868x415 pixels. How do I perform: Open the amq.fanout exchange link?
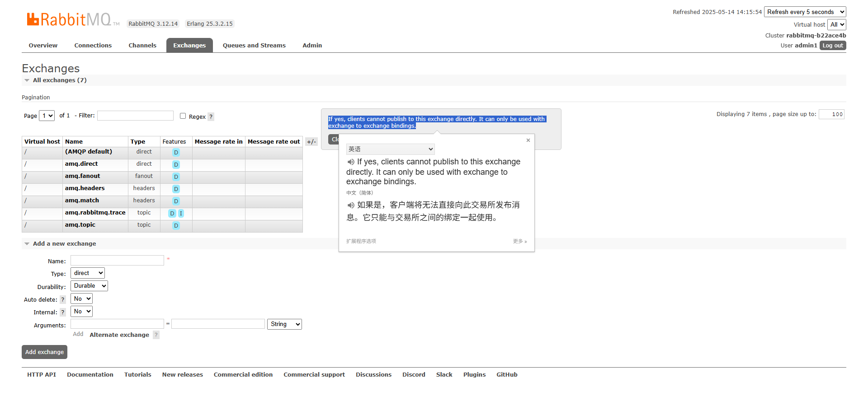click(x=83, y=176)
